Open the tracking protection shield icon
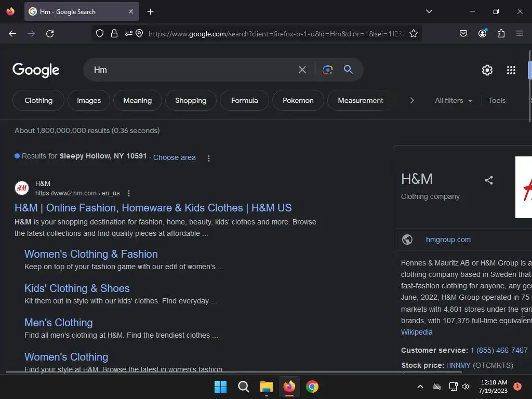Screen dimensions: 532x399 point(99,34)
